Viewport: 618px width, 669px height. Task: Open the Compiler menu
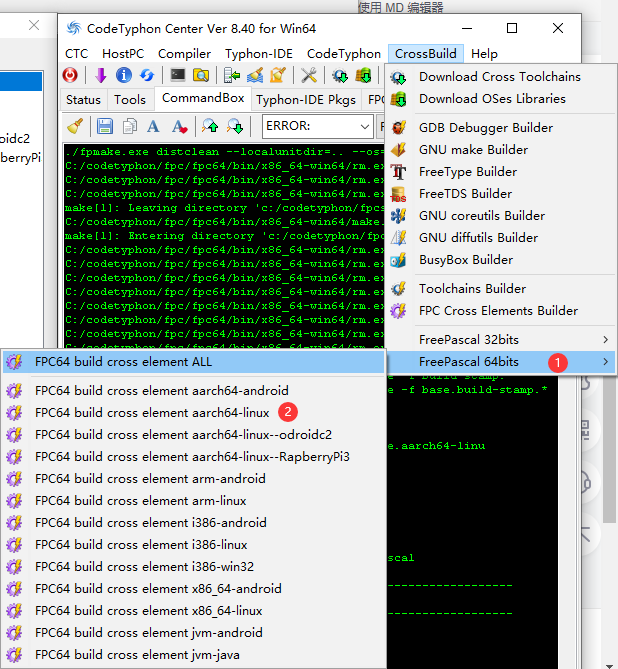click(x=184, y=54)
